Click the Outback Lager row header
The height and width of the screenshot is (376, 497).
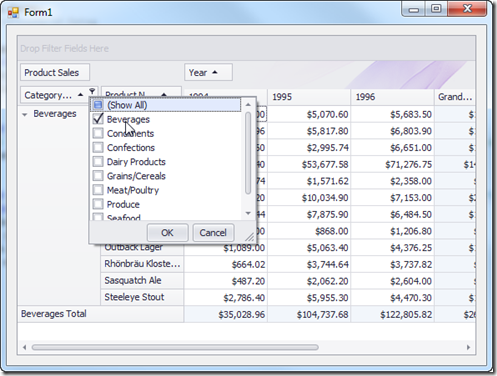pos(142,248)
